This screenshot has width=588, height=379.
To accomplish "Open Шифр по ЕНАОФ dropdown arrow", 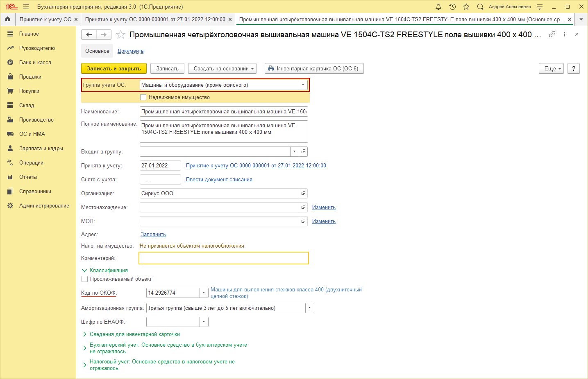I will (204, 322).
